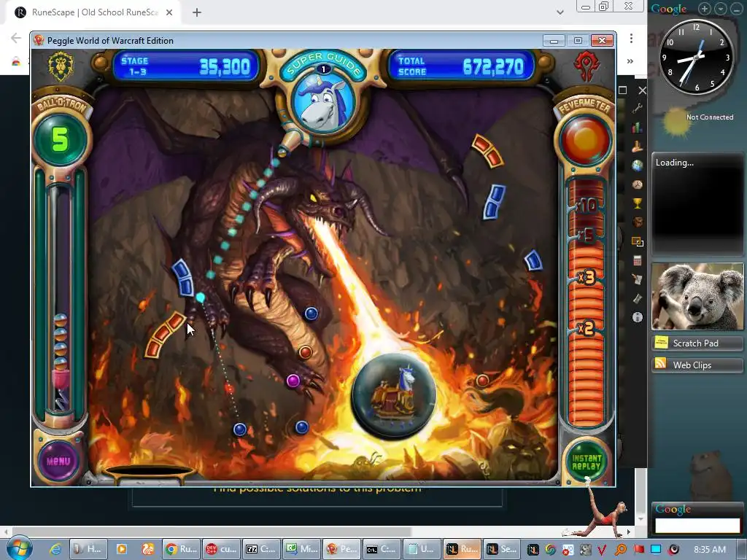Open the Scratch Pad gadget
Screen dimensions: 747x560
point(697,343)
